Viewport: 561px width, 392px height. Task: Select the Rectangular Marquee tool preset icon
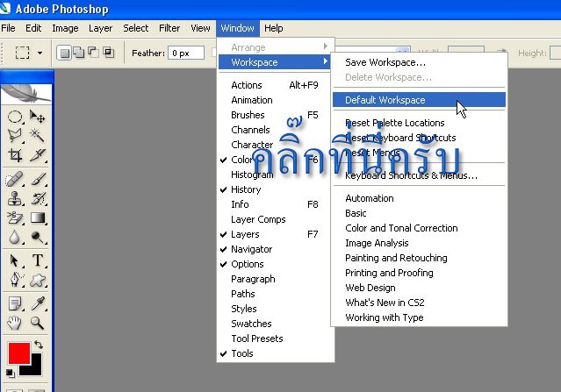(x=22, y=53)
